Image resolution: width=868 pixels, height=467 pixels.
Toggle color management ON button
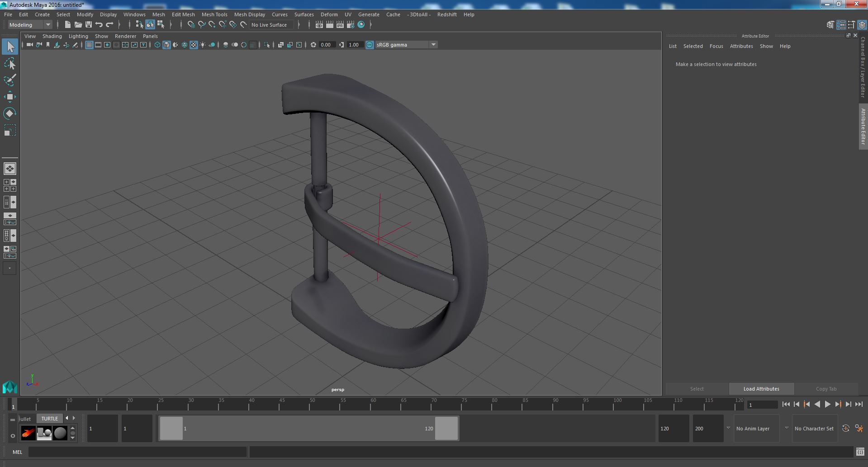click(x=370, y=45)
